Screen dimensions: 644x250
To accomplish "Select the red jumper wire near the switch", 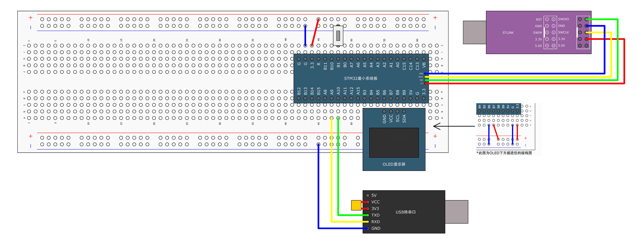I will 315,32.
